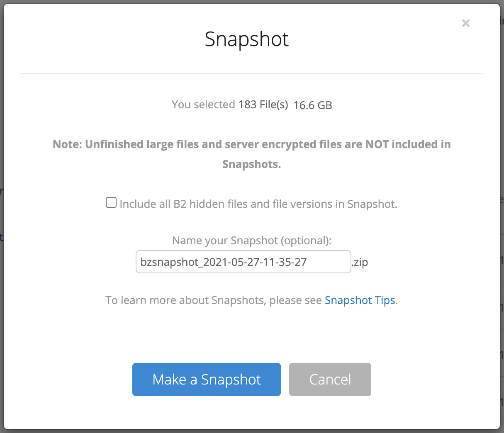Screen dimensions: 504x433
Task: Cancel the snapshot dialog
Action: point(330,379)
